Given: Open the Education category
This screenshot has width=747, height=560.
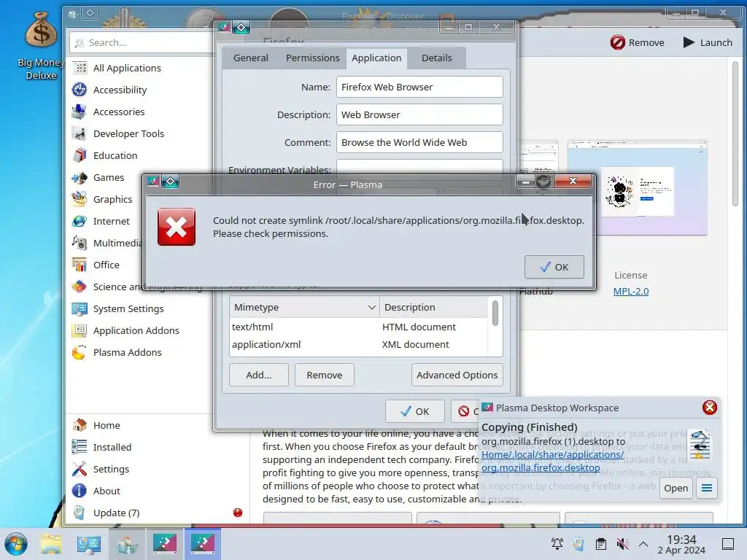Looking at the screenshot, I should pyautogui.click(x=115, y=156).
